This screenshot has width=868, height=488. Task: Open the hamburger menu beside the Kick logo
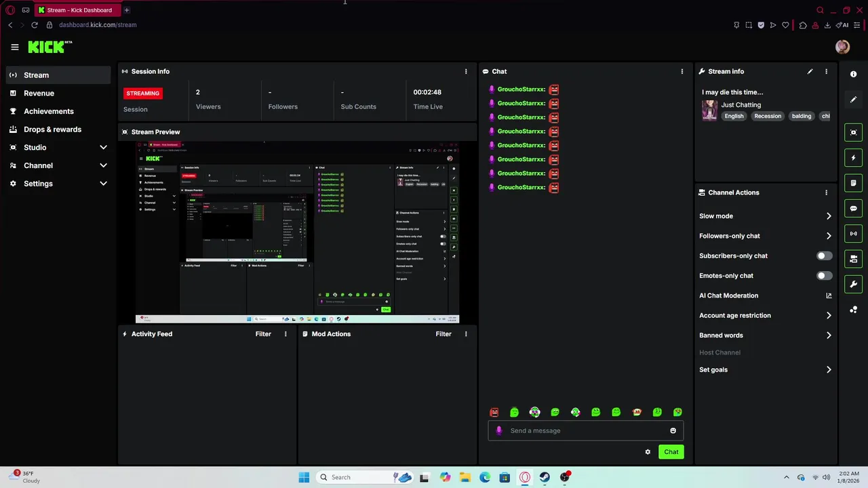pyautogui.click(x=15, y=47)
